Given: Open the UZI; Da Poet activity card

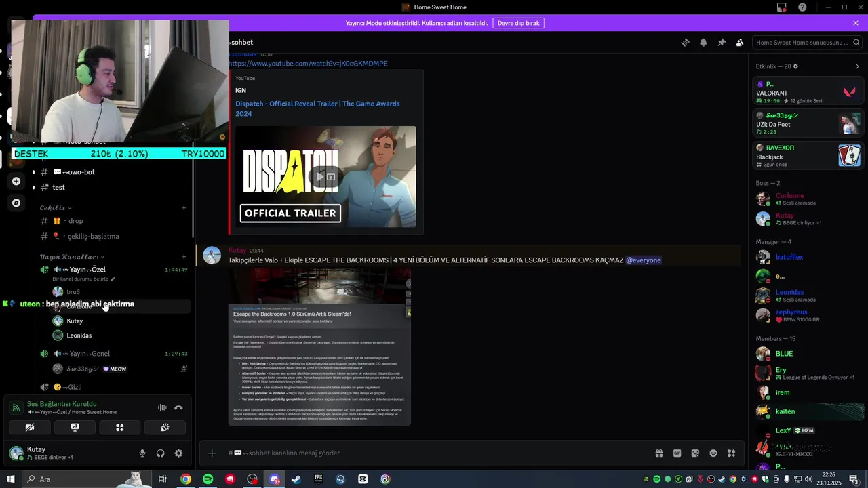Looking at the screenshot, I should tap(808, 123).
